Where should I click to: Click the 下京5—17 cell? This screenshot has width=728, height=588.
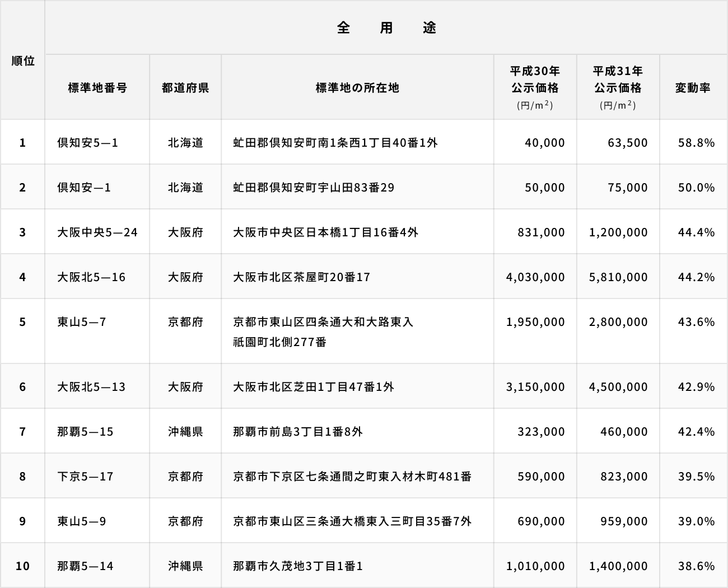pos(85,477)
